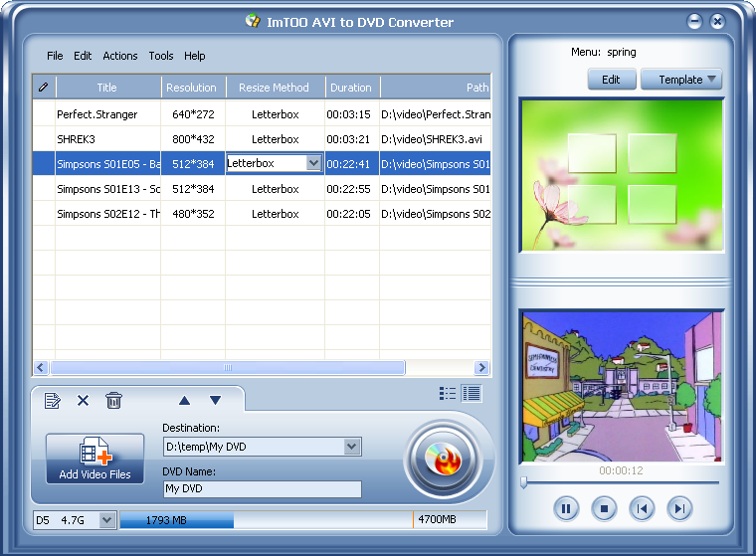The width and height of the screenshot is (756, 556).
Task: Click the D:\video\SHREK3.avi path cell
Action: [x=436, y=139]
